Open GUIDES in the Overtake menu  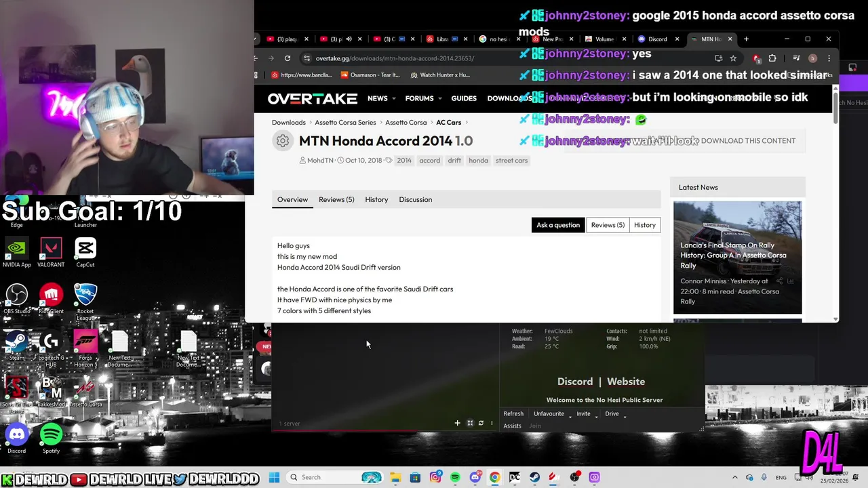click(x=464, y=98)
